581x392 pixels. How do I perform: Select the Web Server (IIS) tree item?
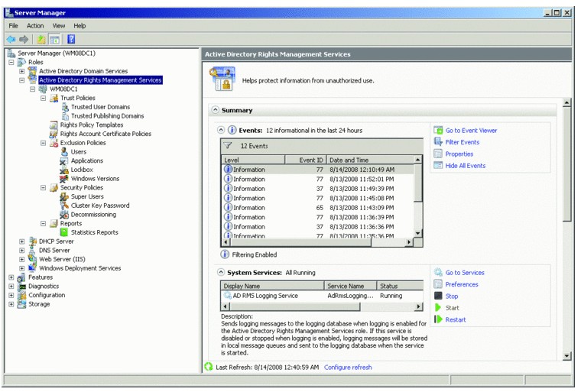(62, 259)
